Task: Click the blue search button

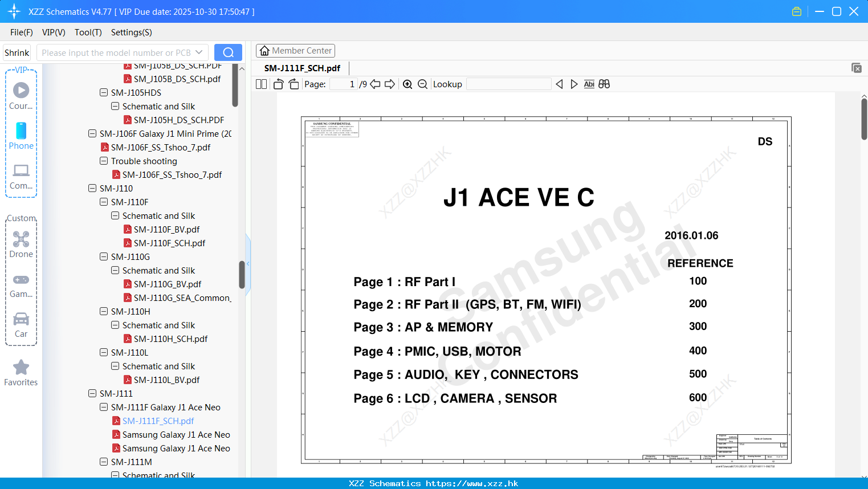Action: tap(228, 52)
